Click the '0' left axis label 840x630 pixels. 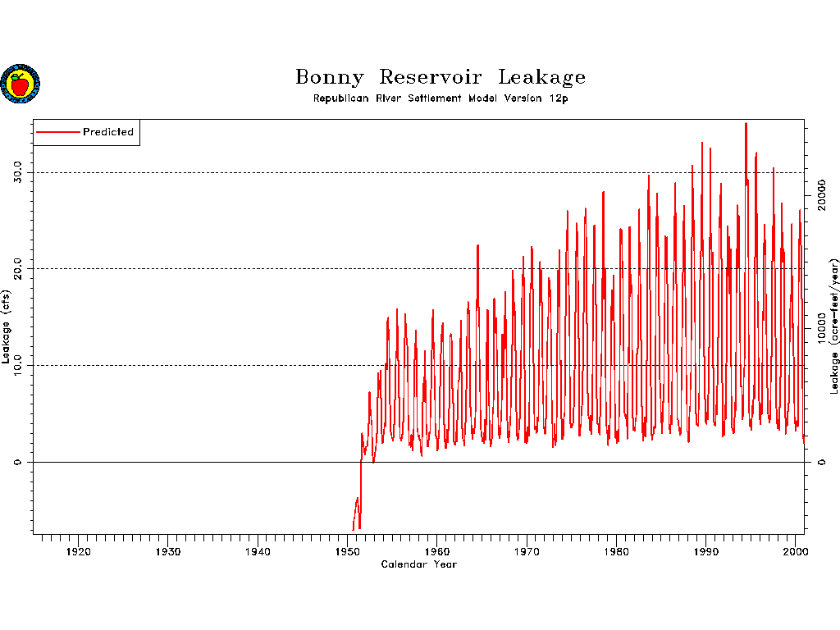[18, 462]
